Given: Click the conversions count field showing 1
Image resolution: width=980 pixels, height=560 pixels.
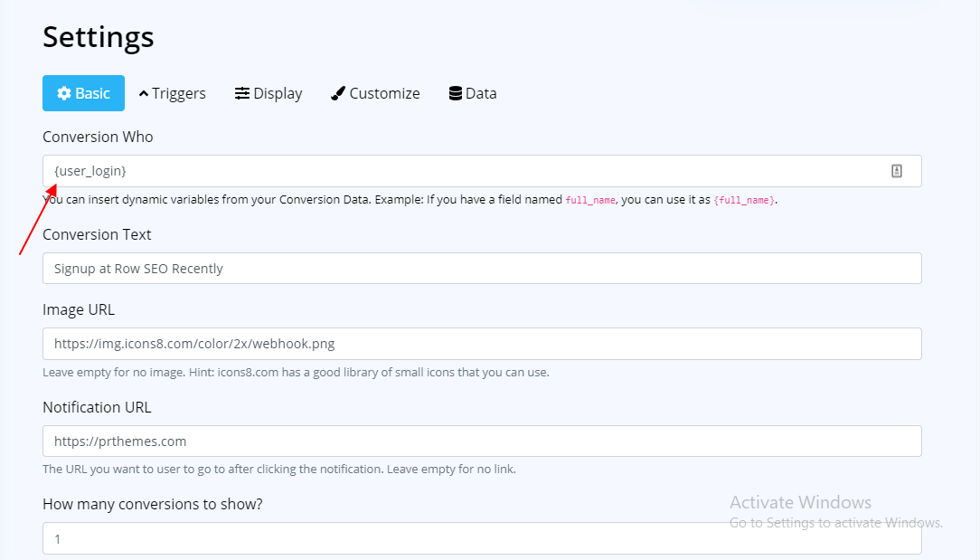Looking at the screenshot, I should (482, 538).
